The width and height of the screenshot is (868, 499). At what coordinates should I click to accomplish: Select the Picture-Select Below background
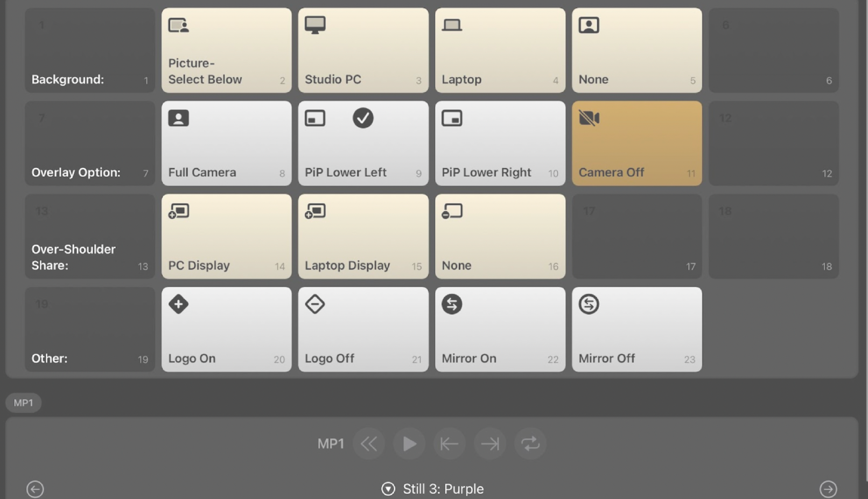point(226,50)
